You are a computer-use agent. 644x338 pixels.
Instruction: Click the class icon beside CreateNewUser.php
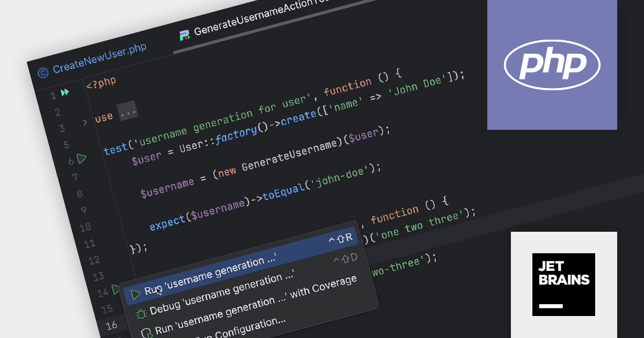43,72
